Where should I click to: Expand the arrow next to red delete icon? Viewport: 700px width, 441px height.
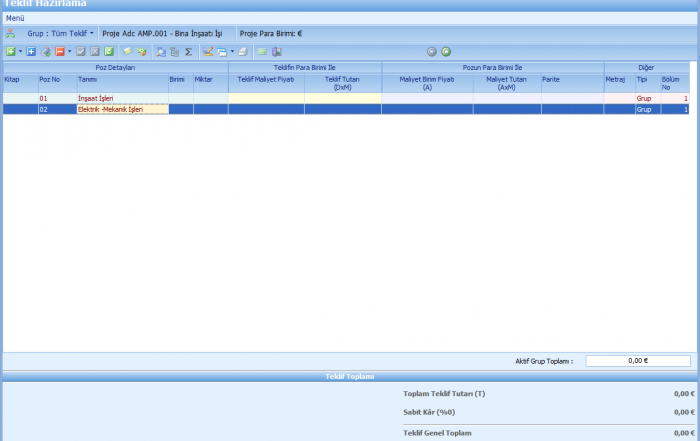69,51
